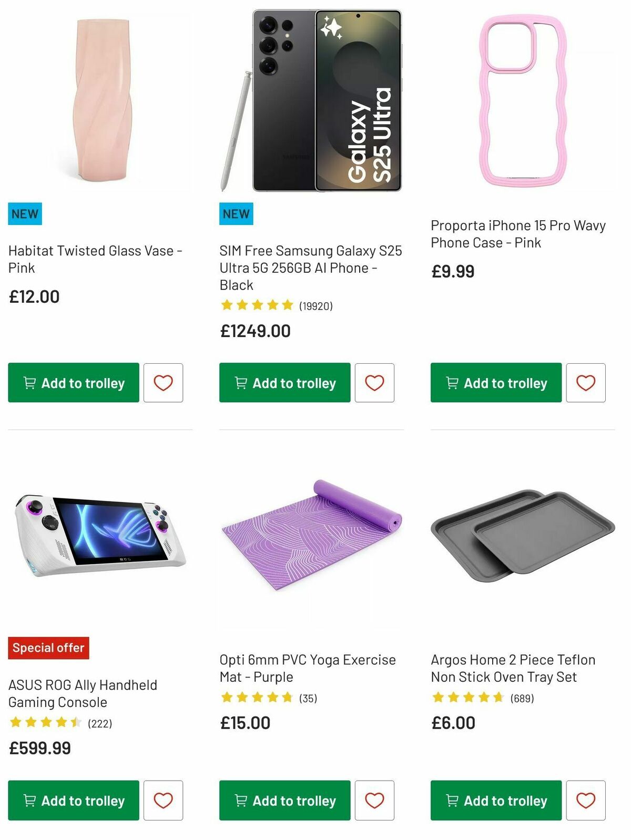Open the 19920 reviews for the Galaxy S25
Viewport: 631px width, 840px height.
point(315,305)
